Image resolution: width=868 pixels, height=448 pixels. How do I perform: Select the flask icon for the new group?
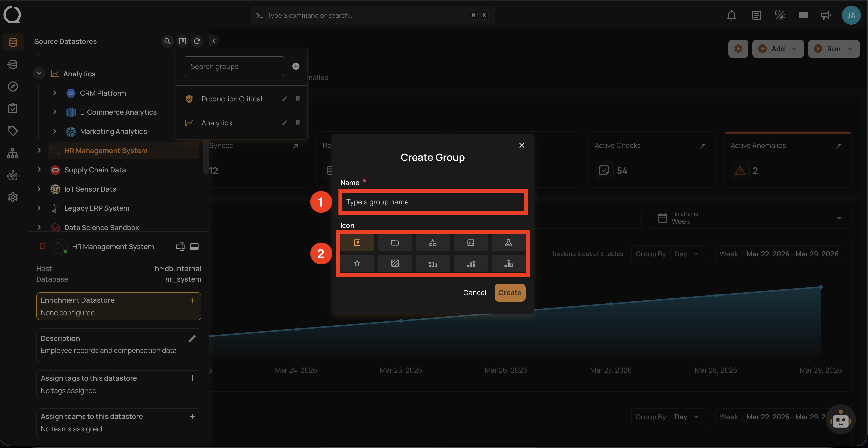click(x=508, y=242)
